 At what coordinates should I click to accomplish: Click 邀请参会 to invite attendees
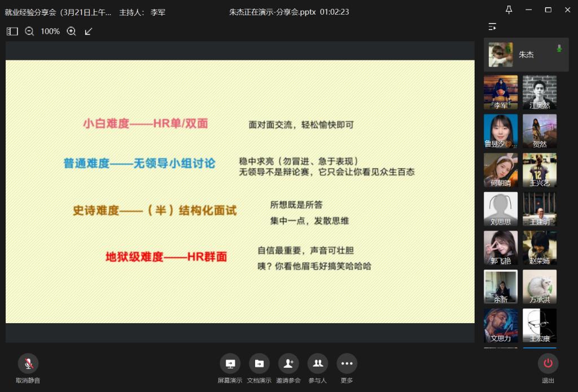[288, 364]
